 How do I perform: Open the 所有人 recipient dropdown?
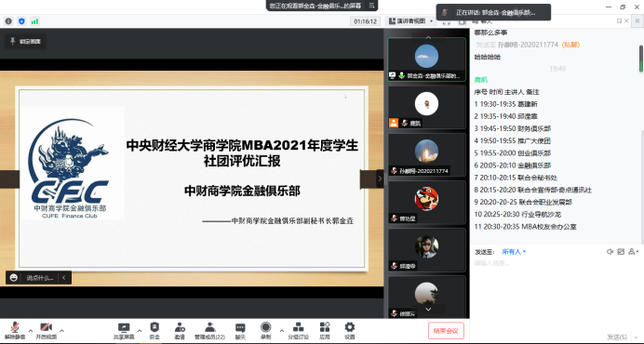514,252
